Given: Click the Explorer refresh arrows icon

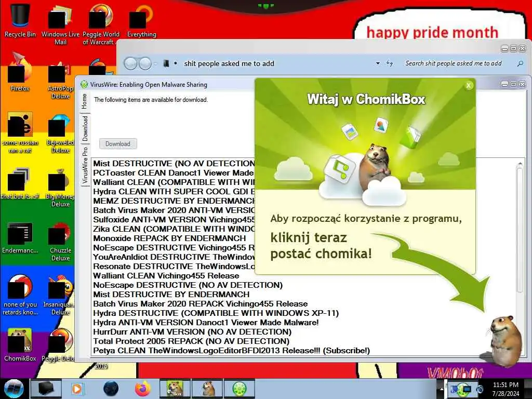Looking at the screenshot, I should click(390, 63).
